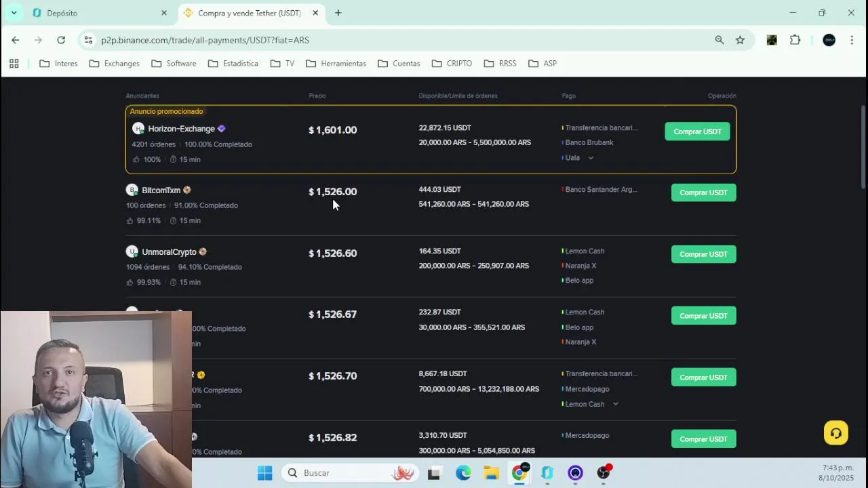Expand payment methods chevron next to Lemon Cash

(x=615, y=404)
